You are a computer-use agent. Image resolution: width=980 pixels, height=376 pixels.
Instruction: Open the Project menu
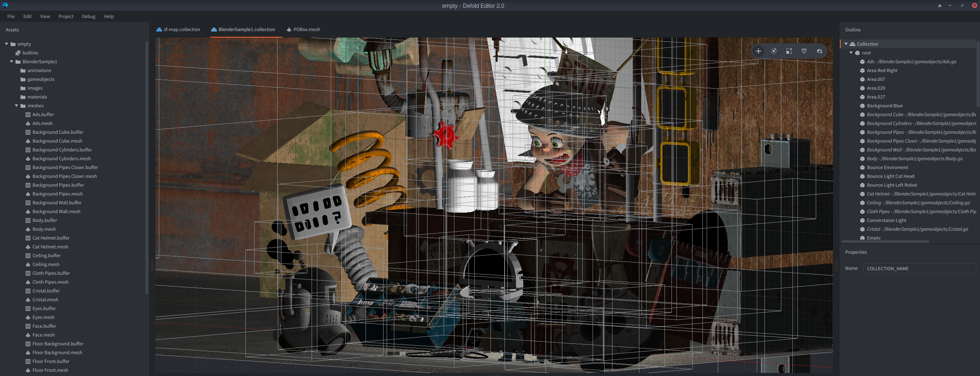[x=66, y=16]
